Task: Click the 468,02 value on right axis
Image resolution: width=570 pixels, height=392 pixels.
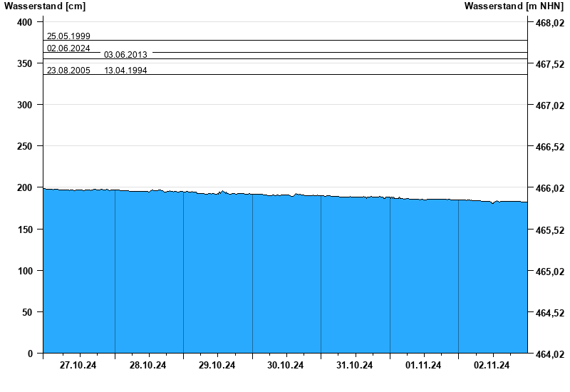Action: (x=549, y=23)
